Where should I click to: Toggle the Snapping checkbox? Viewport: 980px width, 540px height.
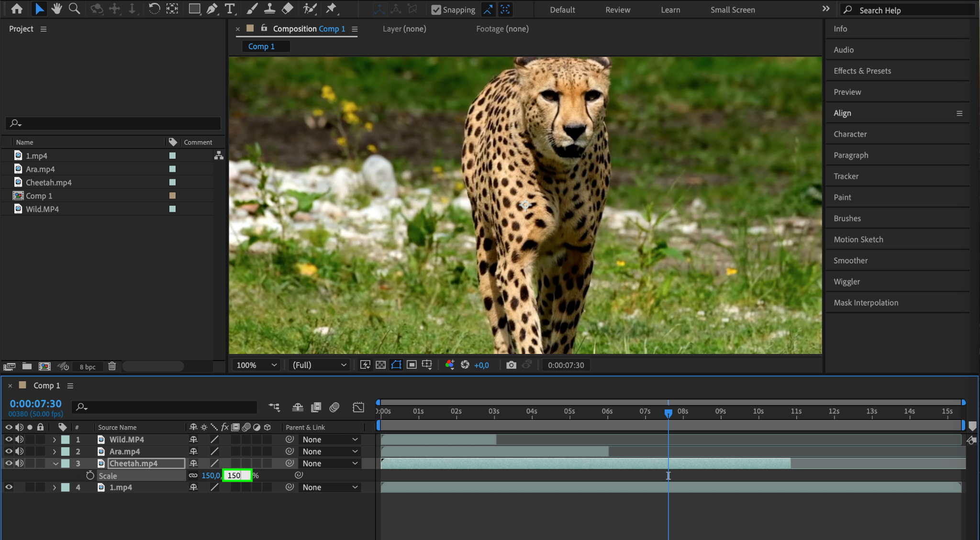pos(436,10)
